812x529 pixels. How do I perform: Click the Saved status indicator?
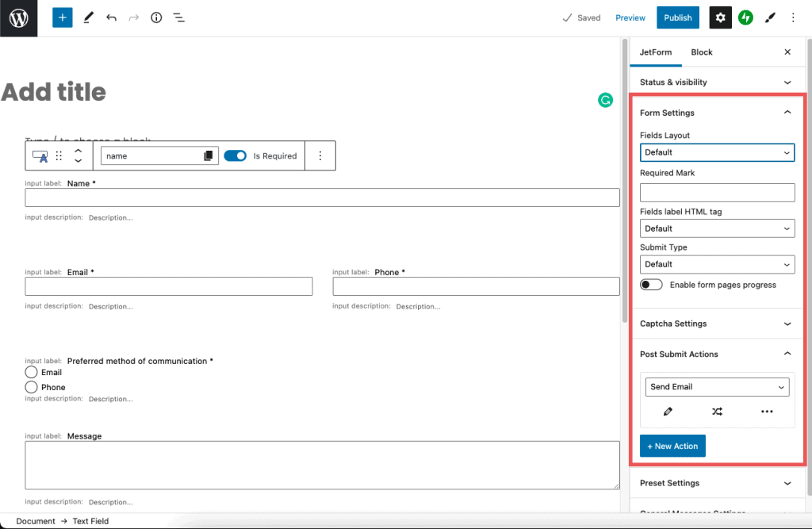point(581,17)
